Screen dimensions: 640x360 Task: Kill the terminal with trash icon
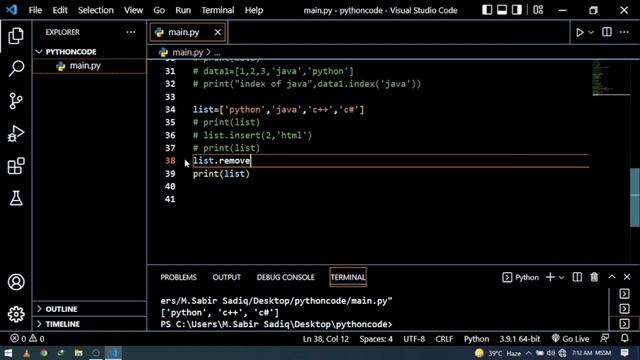(594, 277)
